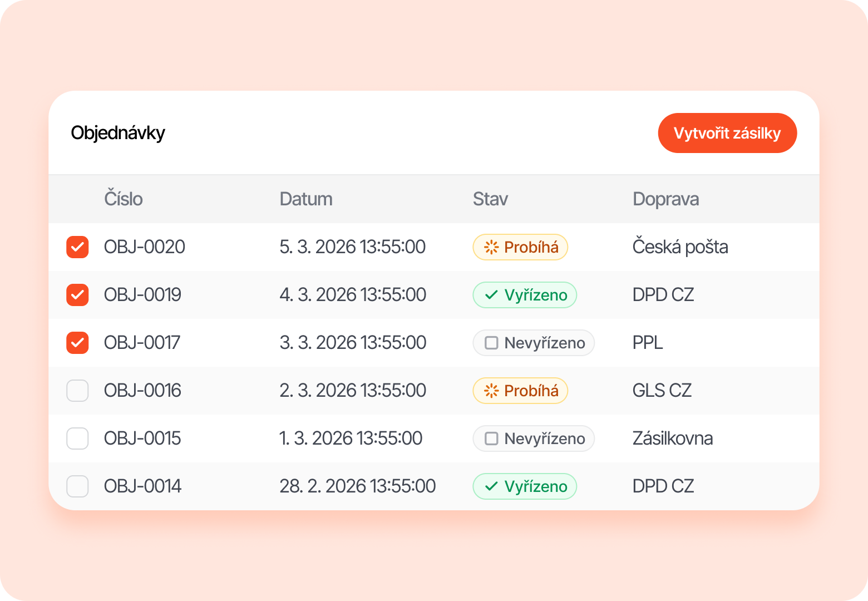
Task: Click the Datum column header
Action: click(306, 199)
